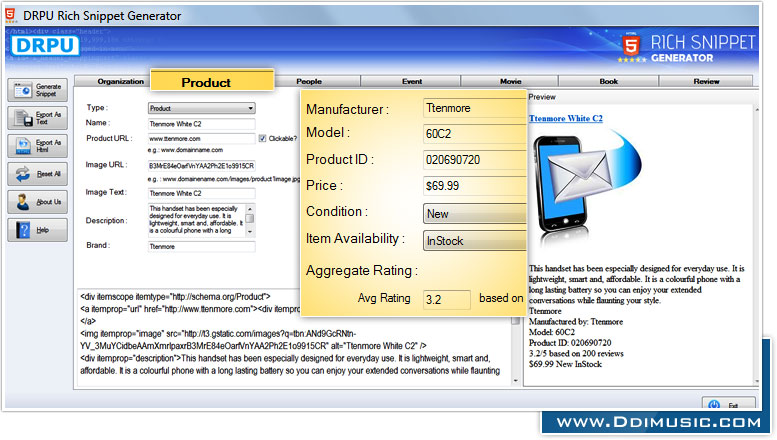Screen dimensions: 777x440
Task: Open About Us via person icon
Action: [x=22, y=202]
